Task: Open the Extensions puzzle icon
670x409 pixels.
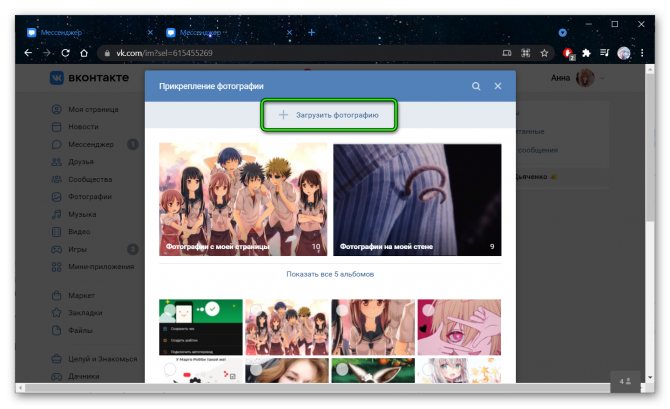Action: click(x=586, y=53)
